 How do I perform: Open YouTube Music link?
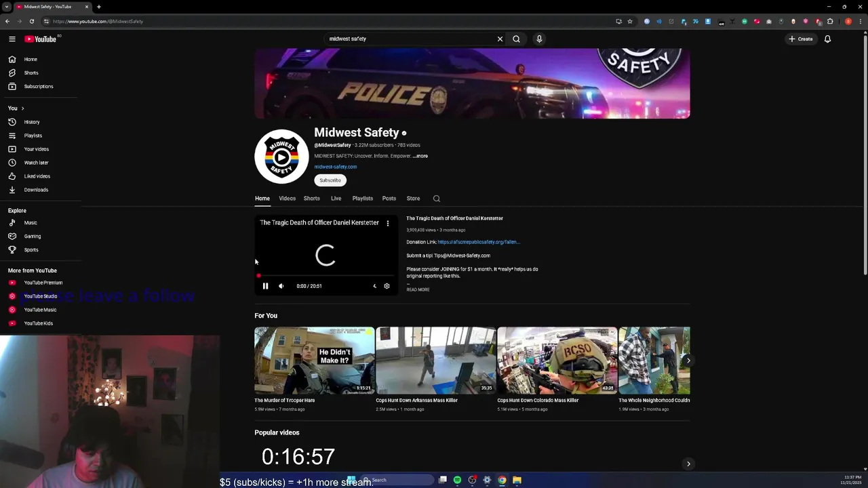pos(41,310)
